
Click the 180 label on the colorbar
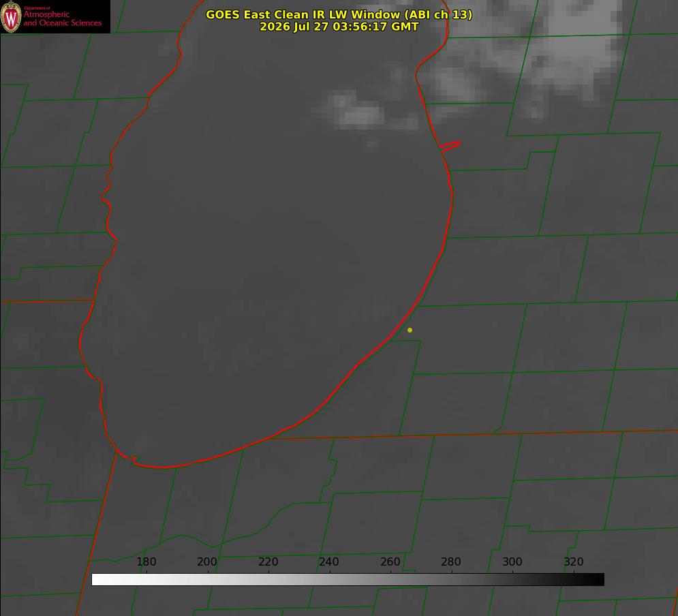pyautogui.click(x=146, y=561)
